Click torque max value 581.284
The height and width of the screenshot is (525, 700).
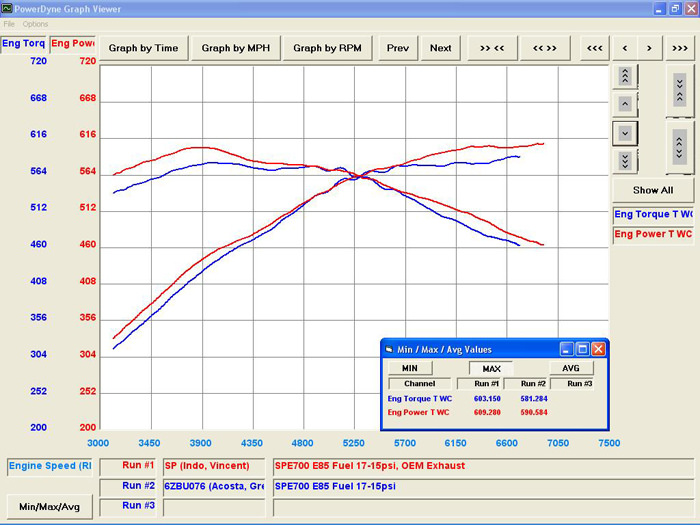[533, 399]
